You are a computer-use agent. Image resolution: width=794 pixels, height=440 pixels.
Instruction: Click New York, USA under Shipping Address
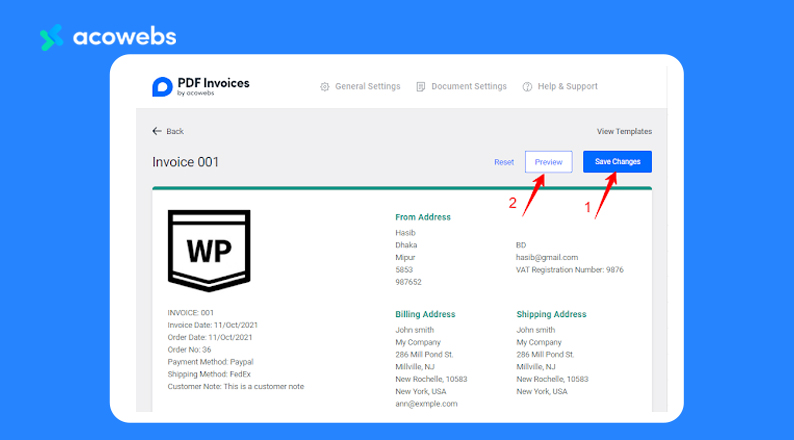tap(542, 391)
